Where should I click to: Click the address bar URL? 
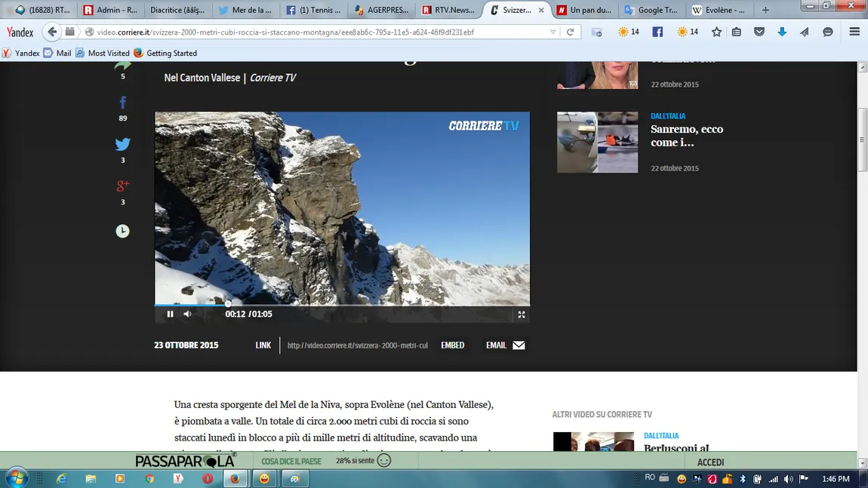coord(285,32)
